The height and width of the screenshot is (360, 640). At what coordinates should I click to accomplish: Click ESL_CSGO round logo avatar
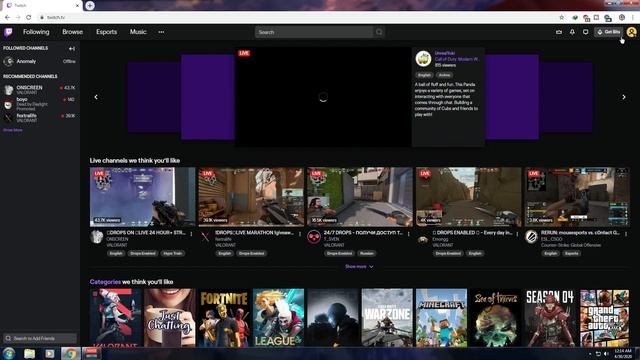coord(531,237)
